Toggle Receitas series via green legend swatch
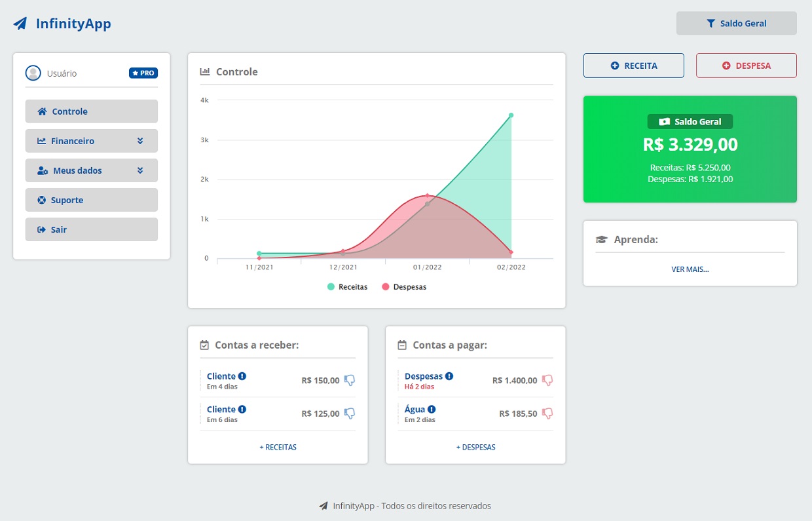 (331, 287)
